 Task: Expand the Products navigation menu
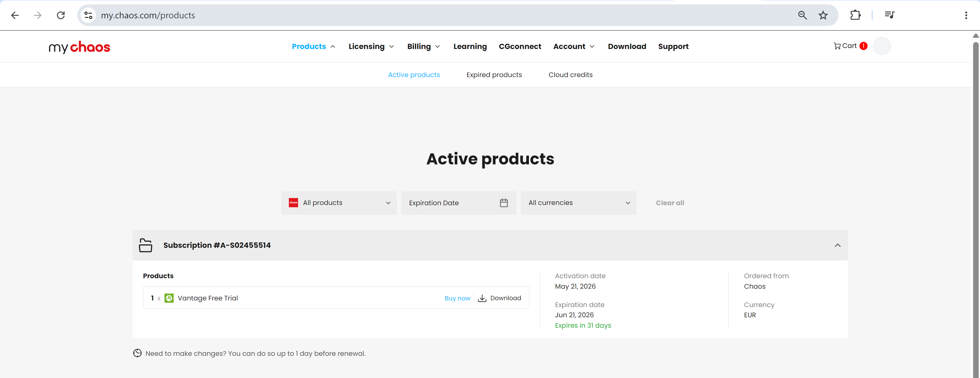pos(313,46)
